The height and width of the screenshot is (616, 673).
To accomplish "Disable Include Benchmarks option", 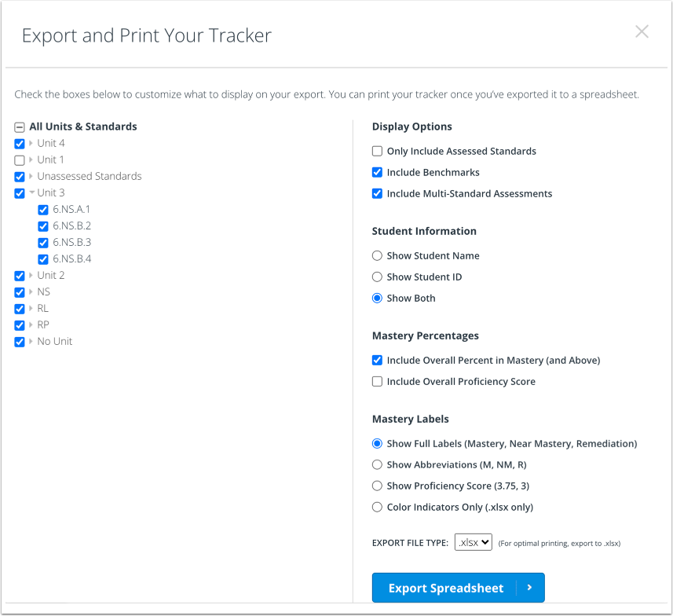I will coord(377,172).
